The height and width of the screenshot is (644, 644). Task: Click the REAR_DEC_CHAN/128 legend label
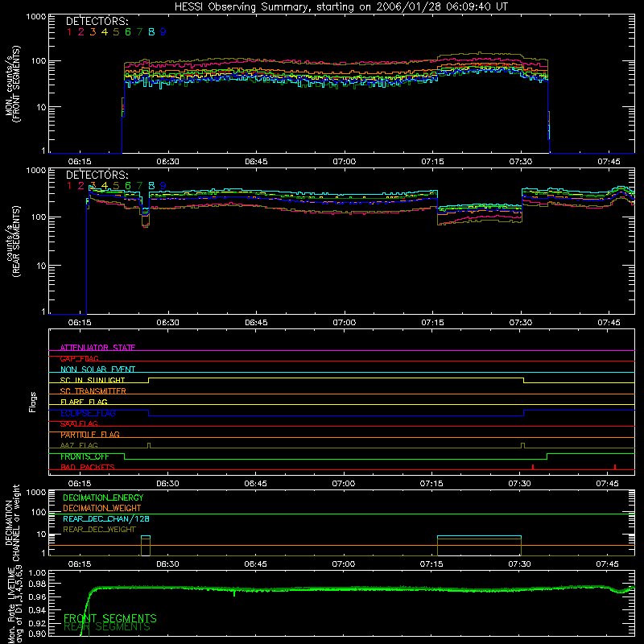click(x=106, y=519)
